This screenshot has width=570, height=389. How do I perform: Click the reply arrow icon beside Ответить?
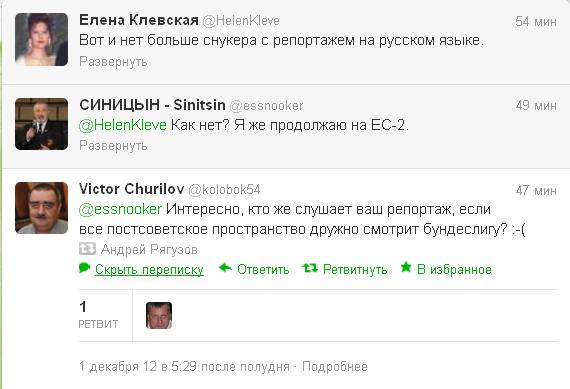(x=225, y=268)
